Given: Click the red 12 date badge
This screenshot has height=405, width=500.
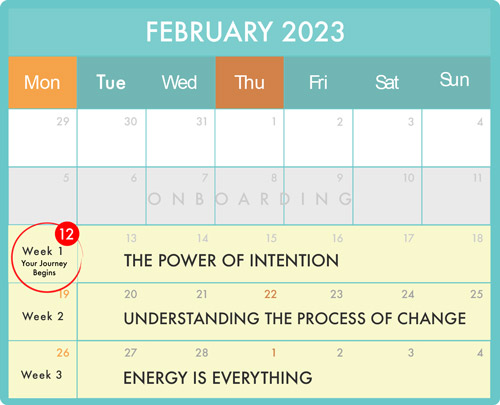Looking at the screenshot, I should coord(67,234).
